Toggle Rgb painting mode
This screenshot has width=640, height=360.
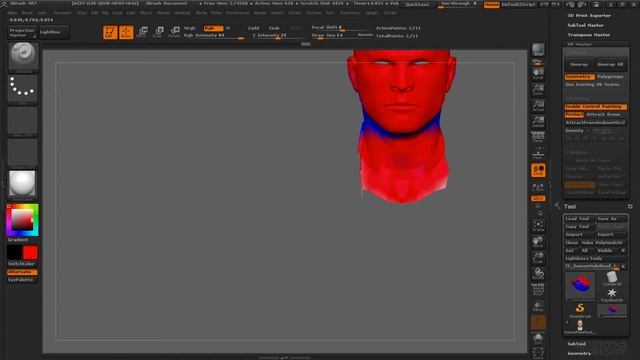(x=213, y=28)
